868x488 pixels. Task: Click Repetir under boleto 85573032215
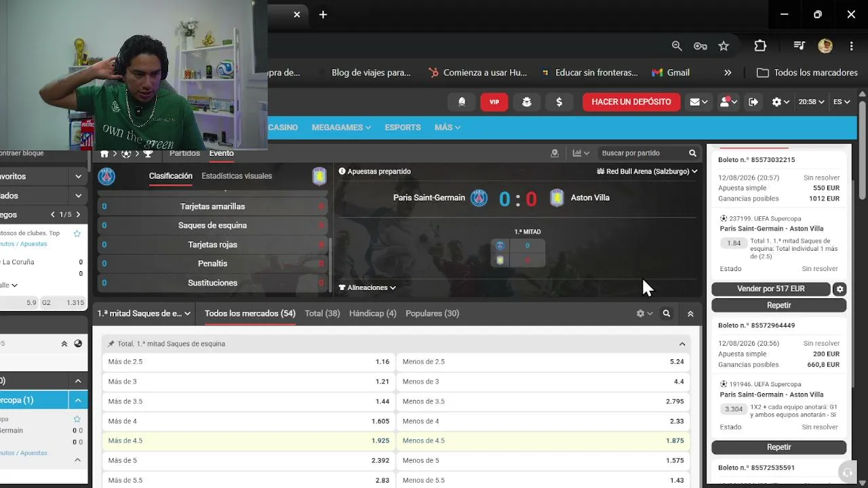(779, 305)
